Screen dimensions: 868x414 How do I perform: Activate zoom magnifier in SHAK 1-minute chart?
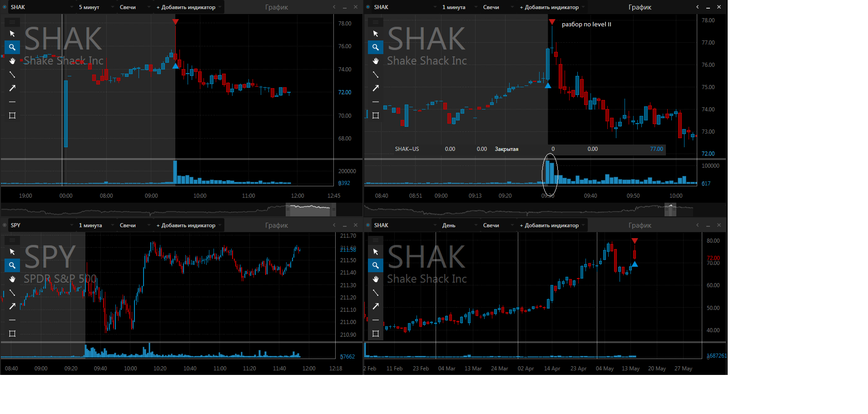(376, 47)
